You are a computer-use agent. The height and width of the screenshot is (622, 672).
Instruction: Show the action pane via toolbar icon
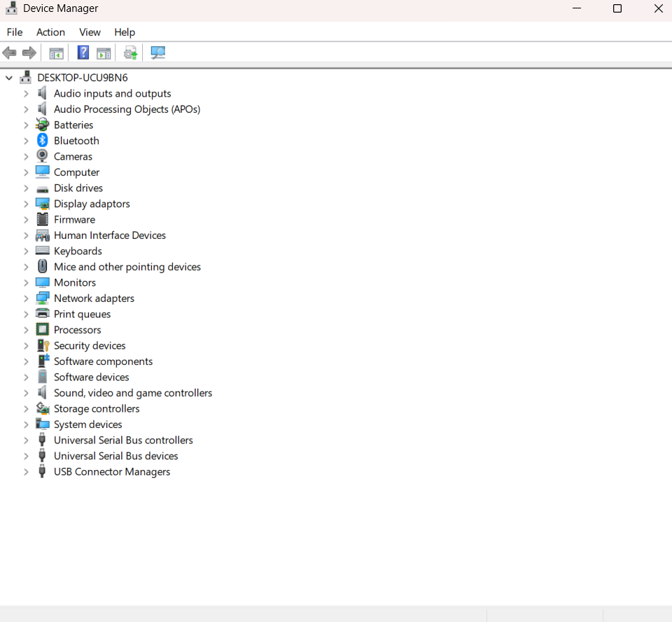105,53
